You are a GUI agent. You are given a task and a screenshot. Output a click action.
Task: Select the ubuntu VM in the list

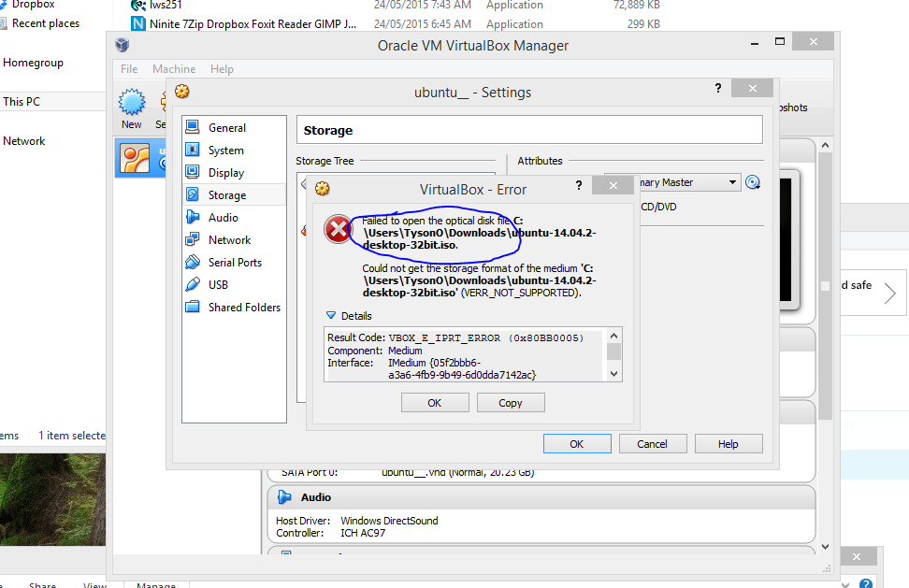click(140, 158)
